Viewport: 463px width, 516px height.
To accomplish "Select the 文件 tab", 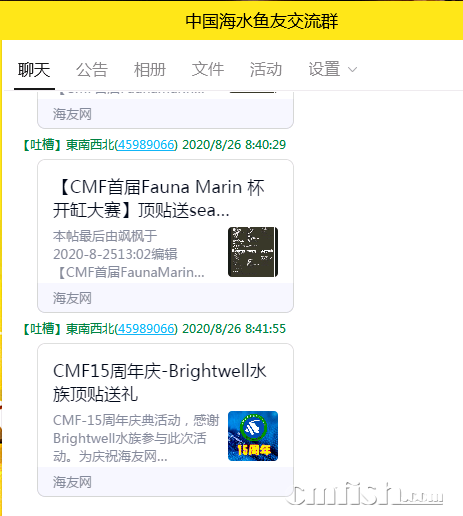I will (x=208, y=69).
